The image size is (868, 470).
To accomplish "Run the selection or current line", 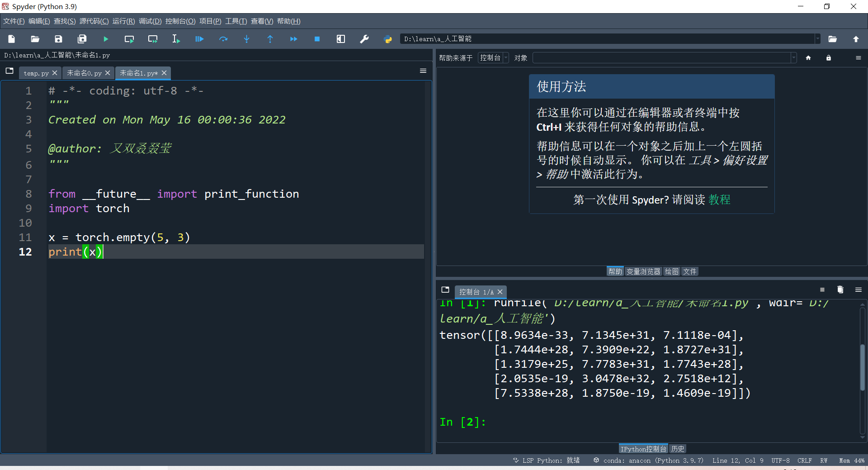I will (176, 39).
